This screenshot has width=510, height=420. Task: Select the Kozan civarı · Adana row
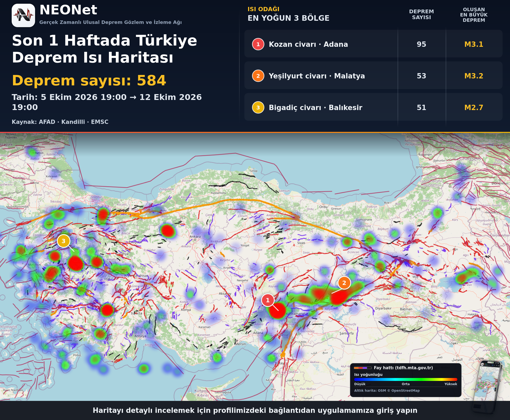(x=373, y=44)
